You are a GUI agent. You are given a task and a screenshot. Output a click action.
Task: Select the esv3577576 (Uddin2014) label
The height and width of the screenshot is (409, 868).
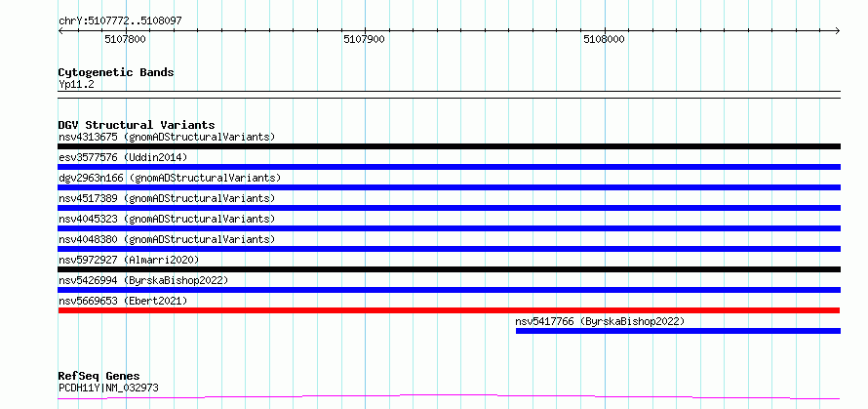[123, 157]
